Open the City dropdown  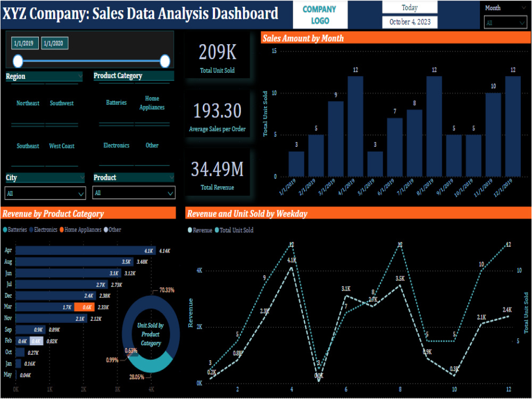pyautogui.click(x=45, y=193)
